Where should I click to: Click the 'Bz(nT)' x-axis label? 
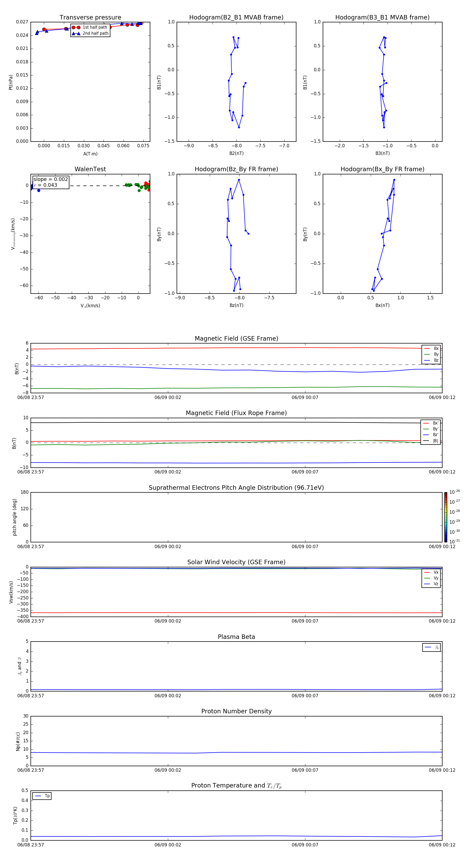[x=236, y=305]
